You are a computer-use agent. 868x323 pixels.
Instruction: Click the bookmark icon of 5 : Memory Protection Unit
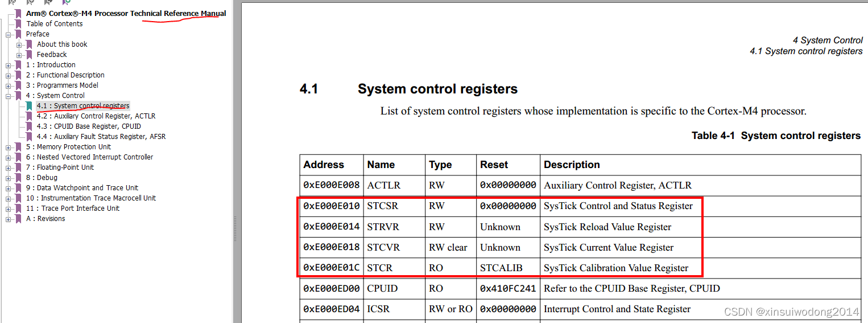click(x=19, y=147)
